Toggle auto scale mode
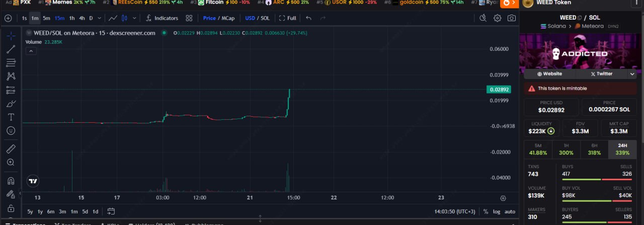644x225 pixels. pos(510,211)
